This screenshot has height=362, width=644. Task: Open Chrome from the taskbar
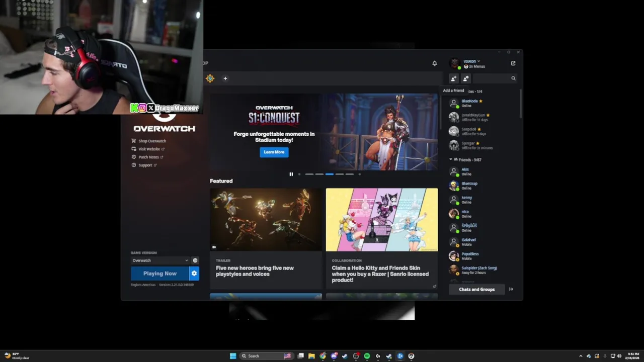[x=323, y=356]
